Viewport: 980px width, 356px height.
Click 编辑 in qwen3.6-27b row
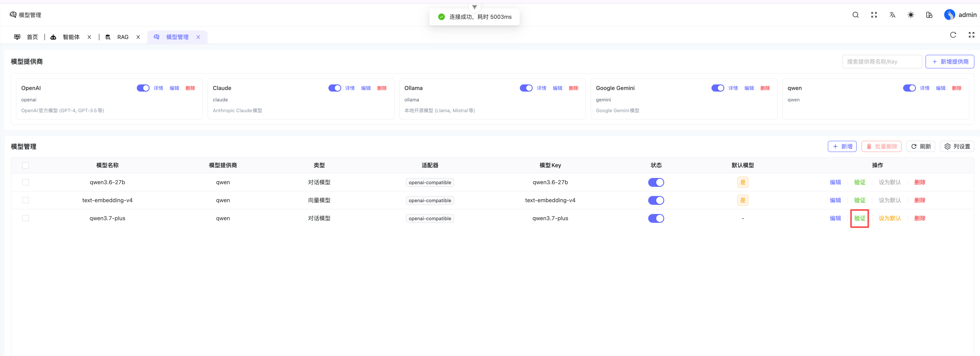[x=835, y=182]
